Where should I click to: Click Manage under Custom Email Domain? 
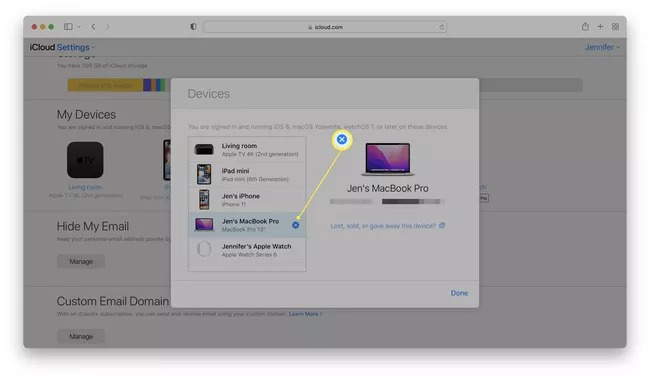click(x=81, y=337)
